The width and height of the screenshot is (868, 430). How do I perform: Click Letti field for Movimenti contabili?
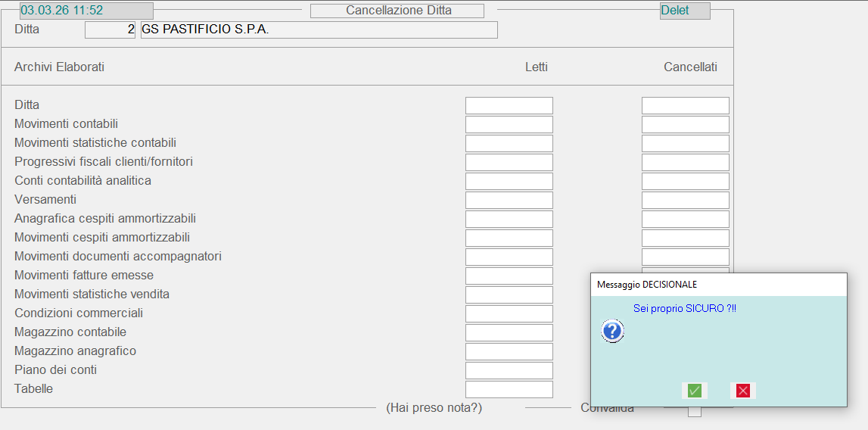[509, 124]
